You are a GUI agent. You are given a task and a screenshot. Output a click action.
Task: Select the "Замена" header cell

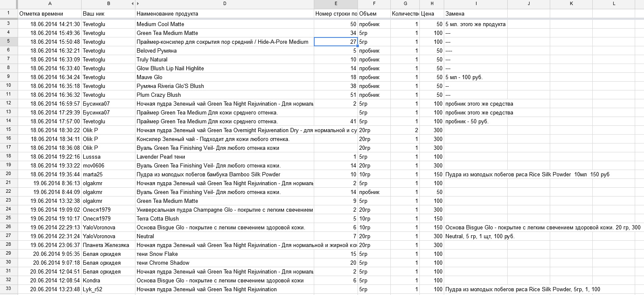pos(476,14)
